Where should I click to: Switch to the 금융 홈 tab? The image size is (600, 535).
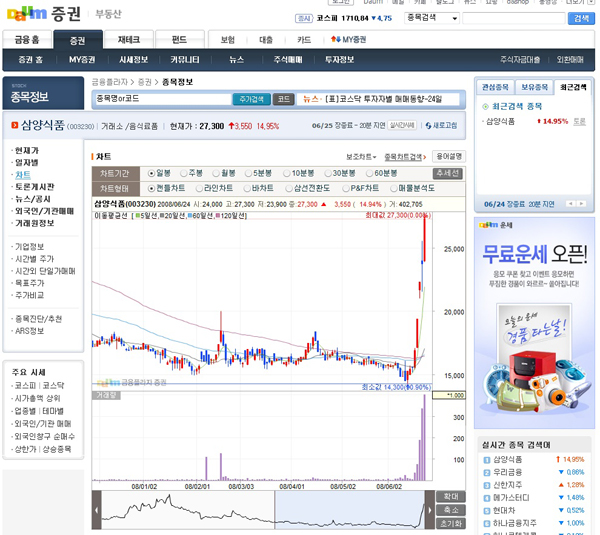pos(27,40)
